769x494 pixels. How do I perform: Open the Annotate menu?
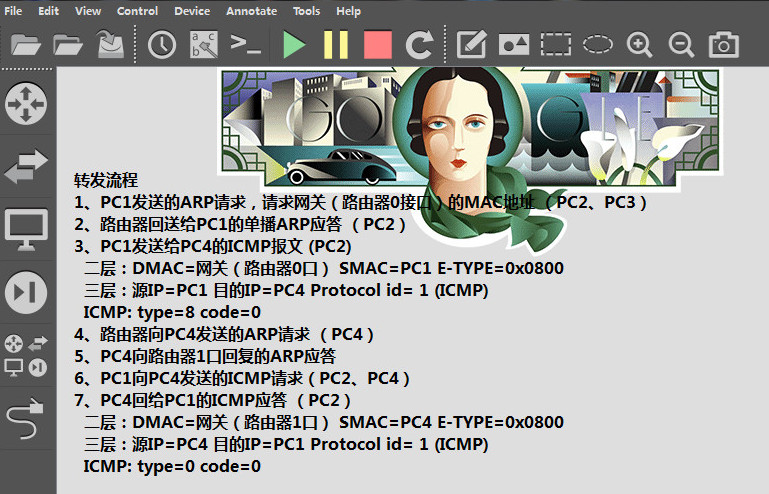click(x=252, y=11)
